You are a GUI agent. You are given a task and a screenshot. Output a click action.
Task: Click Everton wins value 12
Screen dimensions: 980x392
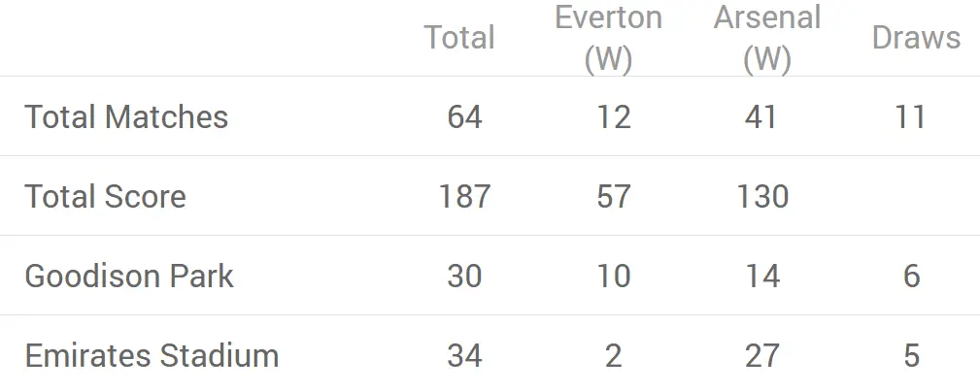(613, 117)
